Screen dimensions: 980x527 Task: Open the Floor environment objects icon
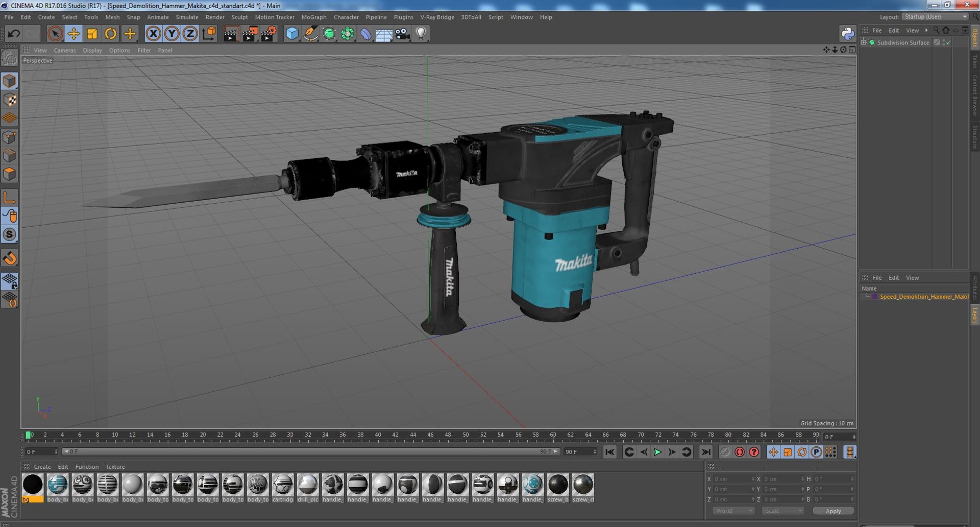(x=384, y=34)
